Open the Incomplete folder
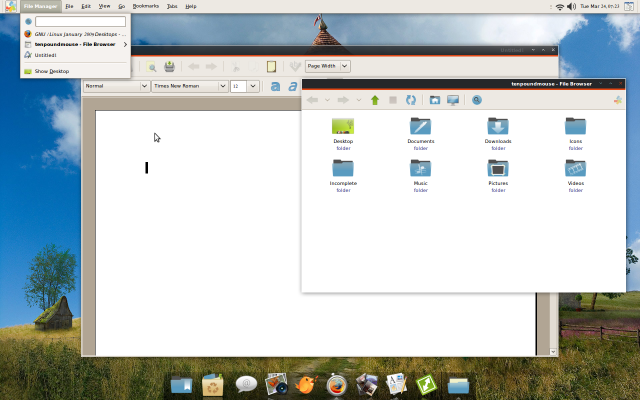 343,168
